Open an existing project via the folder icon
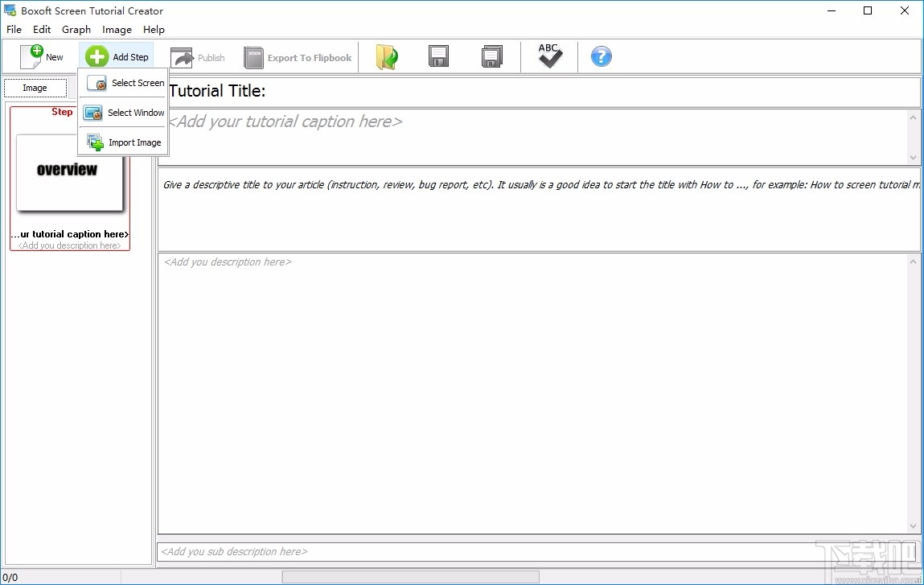Viewport: 924px width, 585px height. [x=387, y=56]
